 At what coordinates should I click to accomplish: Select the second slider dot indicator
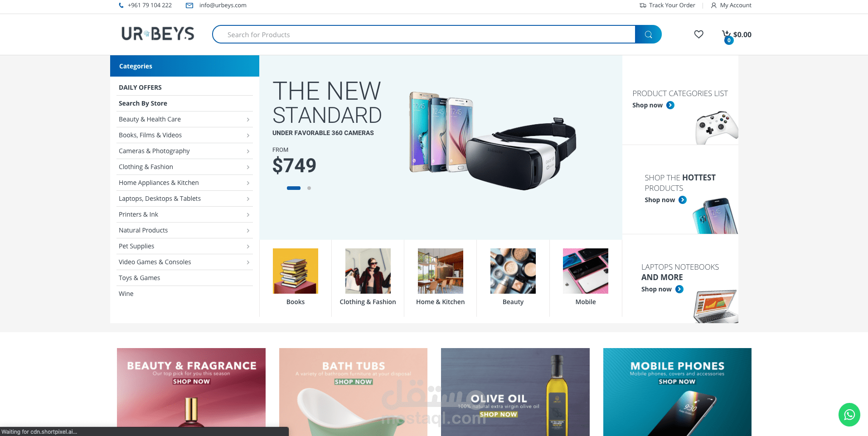click(x=309, y=188)
